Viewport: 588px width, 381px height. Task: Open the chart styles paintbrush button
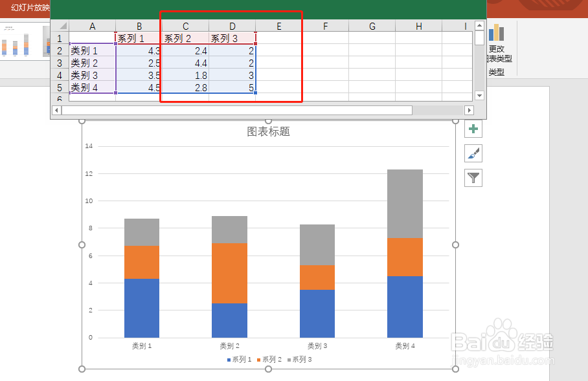[473, 153]
